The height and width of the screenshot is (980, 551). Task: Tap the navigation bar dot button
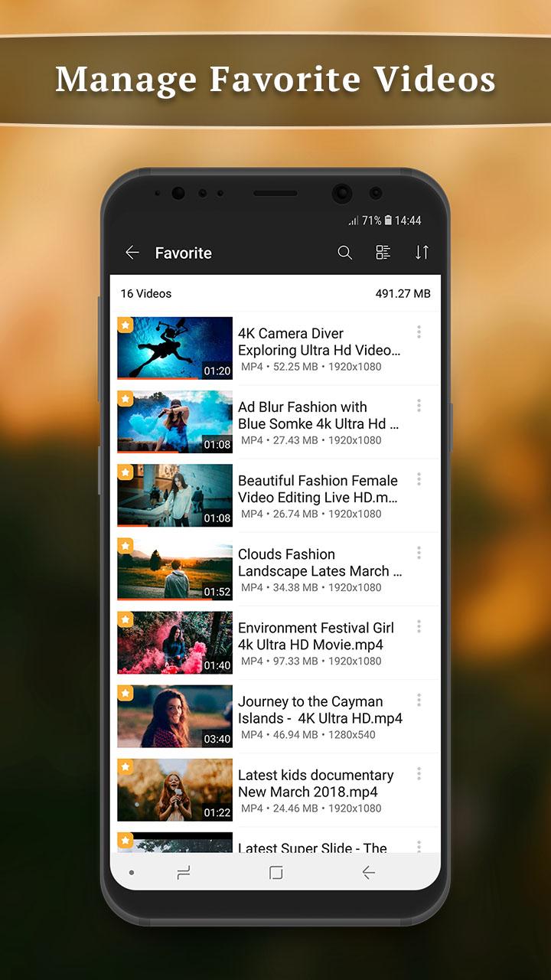click(132, 873)
